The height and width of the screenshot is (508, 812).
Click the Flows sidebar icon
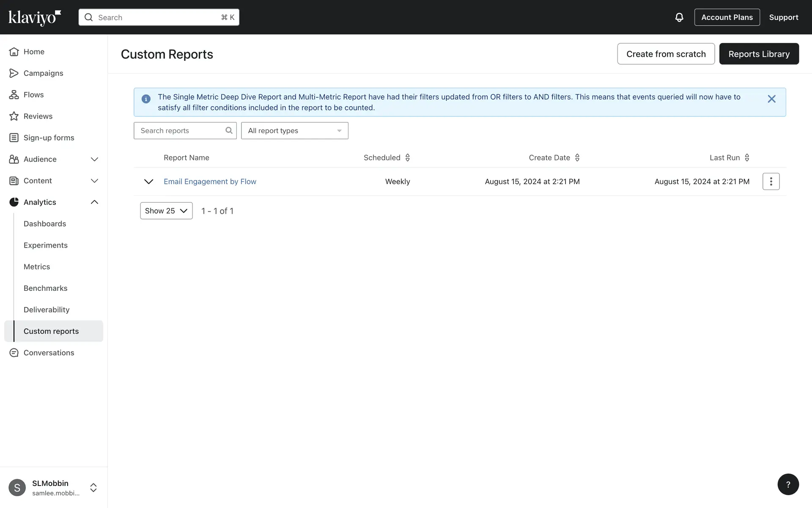(x=14, y=95)
